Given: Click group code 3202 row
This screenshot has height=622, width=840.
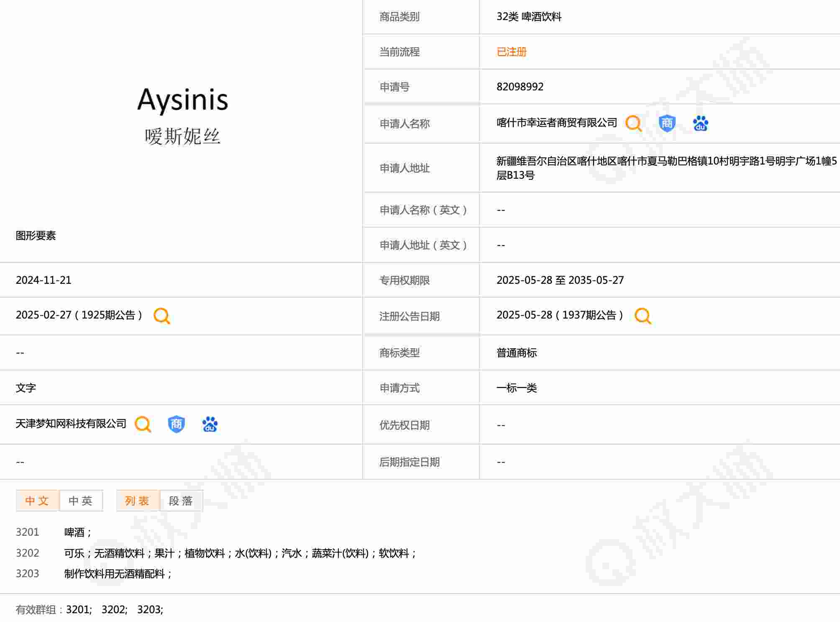Looking at the screenshot, I should [x=28, y=553].
